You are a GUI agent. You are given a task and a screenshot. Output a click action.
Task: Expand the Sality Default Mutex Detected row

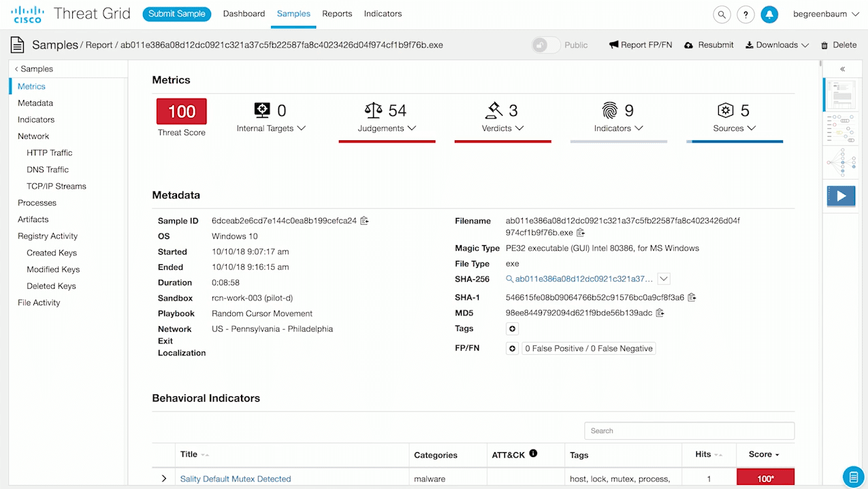pos(164,479)
